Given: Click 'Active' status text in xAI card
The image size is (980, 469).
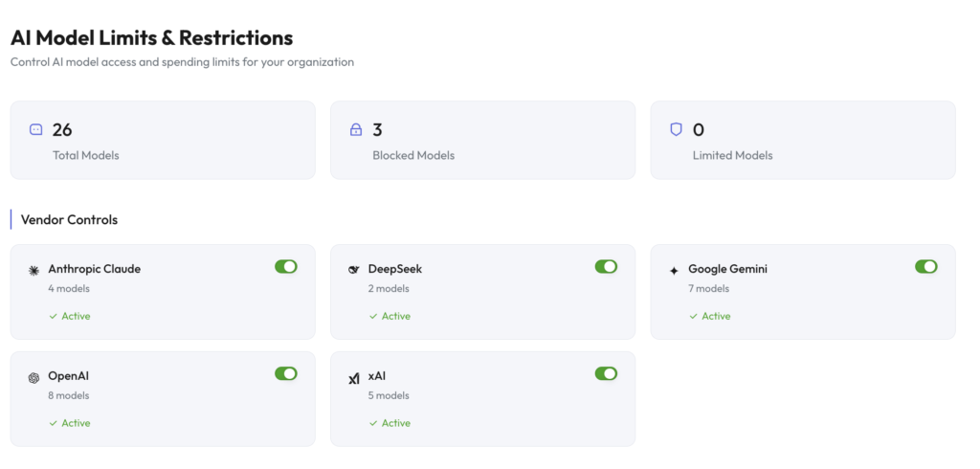Looking at the screenshot, I should (x=395, y=423).
